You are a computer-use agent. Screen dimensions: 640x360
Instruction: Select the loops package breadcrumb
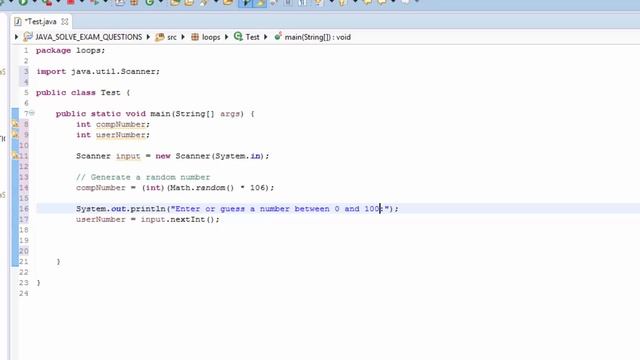click(206, 37)
